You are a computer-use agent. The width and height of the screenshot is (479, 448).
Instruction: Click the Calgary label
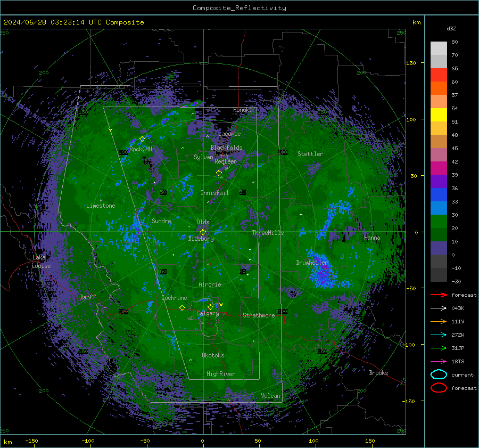point(208,313)
